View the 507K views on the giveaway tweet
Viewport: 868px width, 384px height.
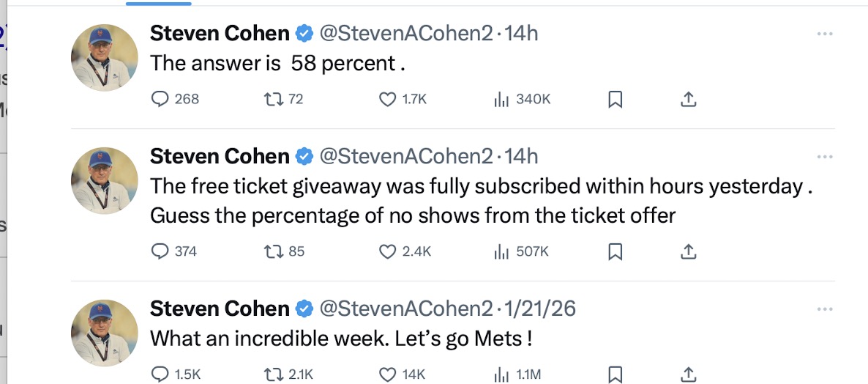point(521,251)
